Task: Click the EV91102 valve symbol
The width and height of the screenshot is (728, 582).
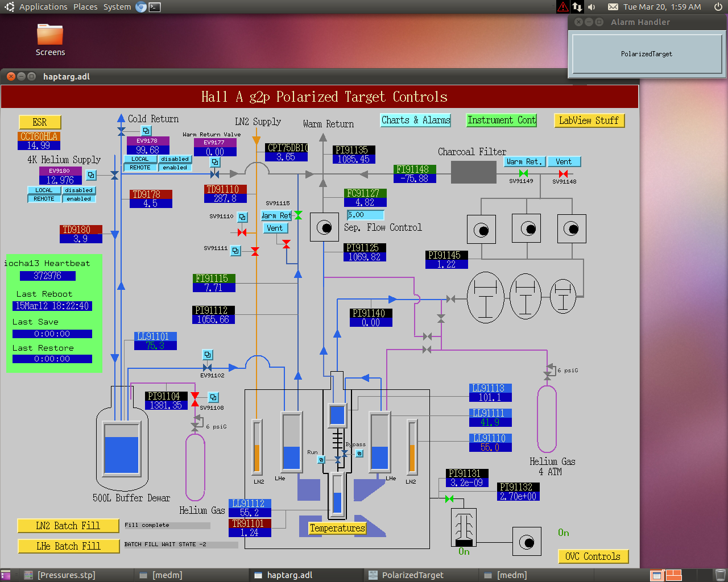Action: (x=208, y=368)
